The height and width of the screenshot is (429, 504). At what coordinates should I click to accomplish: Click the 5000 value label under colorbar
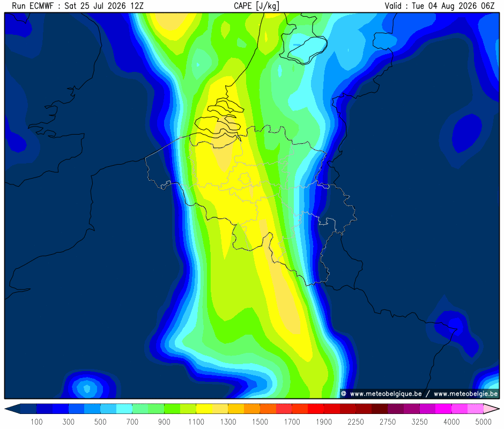click(x=483, y=421)
